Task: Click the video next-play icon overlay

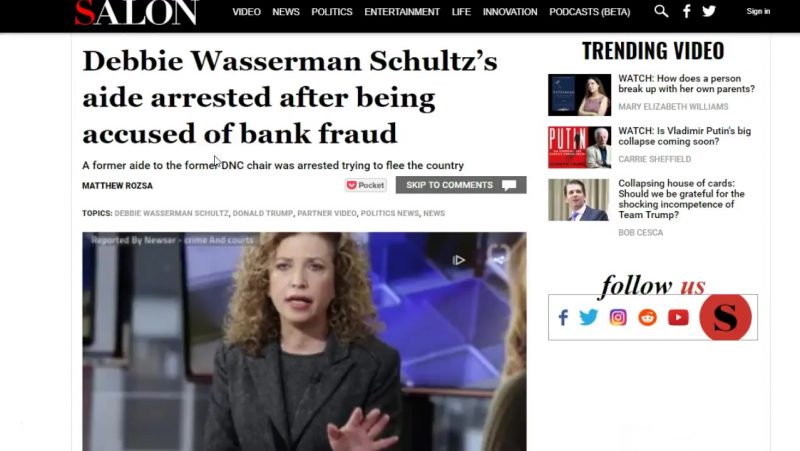Action: tap(459, 260)
